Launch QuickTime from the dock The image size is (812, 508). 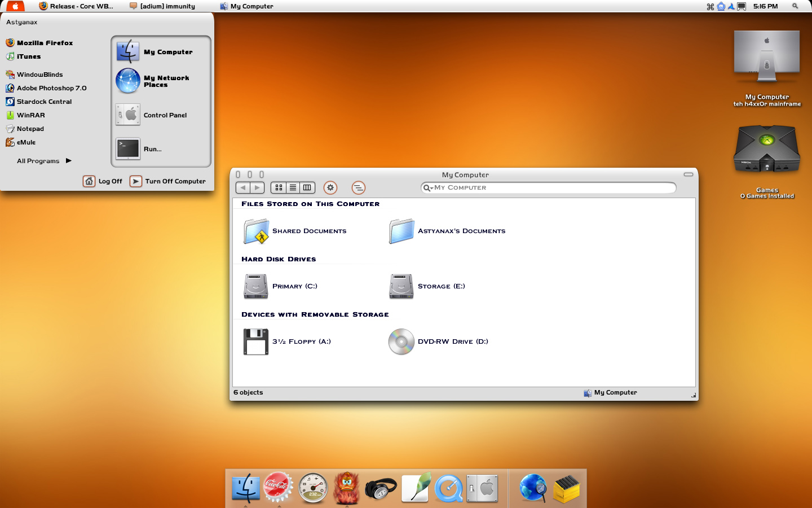(449, 488)
